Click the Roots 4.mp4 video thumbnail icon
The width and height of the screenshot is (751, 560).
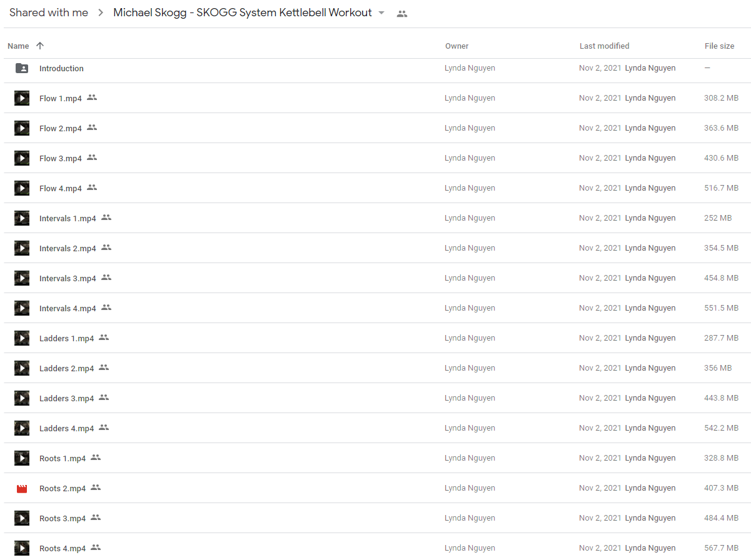coord(22,548)
